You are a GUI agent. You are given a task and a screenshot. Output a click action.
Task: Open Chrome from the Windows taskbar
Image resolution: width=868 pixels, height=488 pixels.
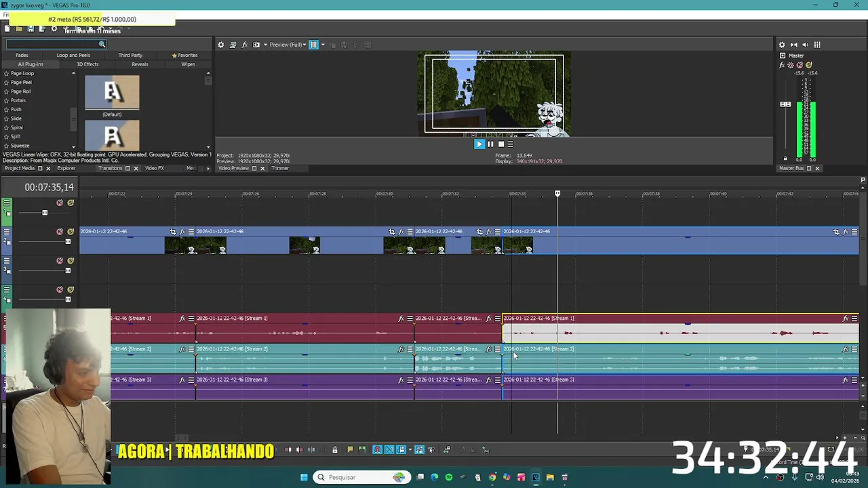pyautogui.click(x=492, y=477)
